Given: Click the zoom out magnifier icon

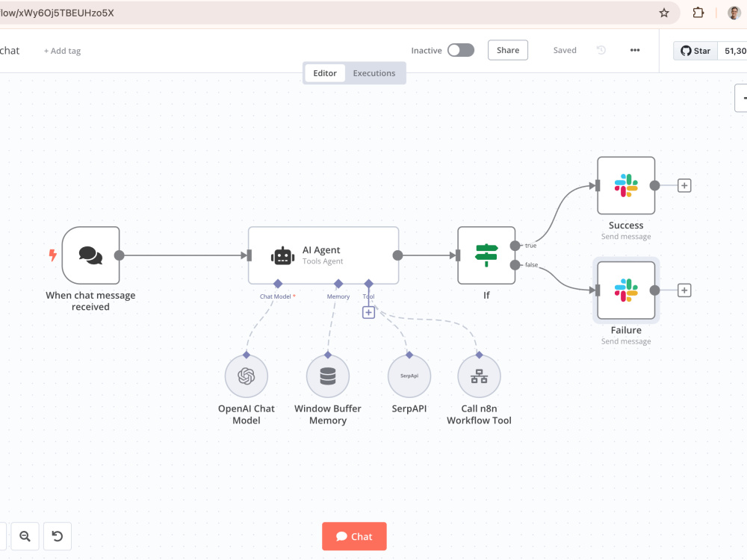Looking at the screenshot, I should (25, 536).
